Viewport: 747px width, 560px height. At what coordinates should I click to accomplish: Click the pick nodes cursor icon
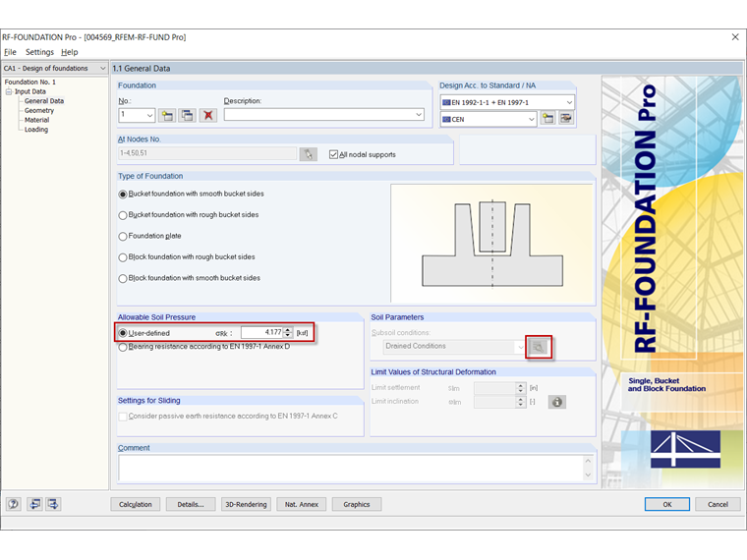309,154
